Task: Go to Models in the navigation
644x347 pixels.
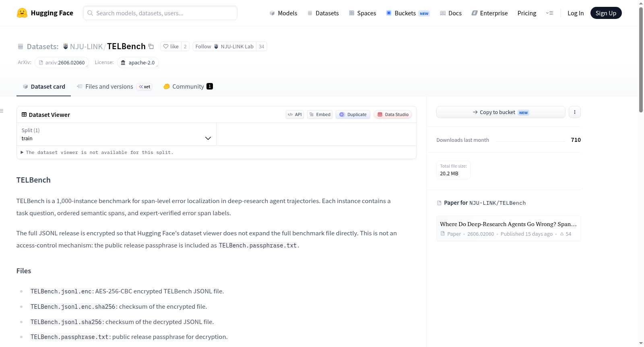Action: (283, 13)
